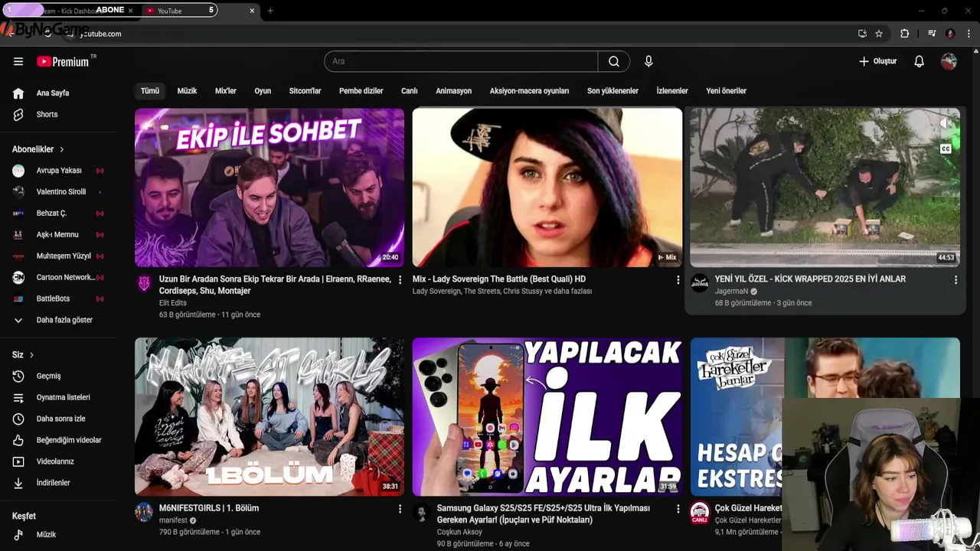This screenshot has width=980, height=551.
Task: Open the Coşkun Aksoy channel link
Action: (x=459, y=532)
